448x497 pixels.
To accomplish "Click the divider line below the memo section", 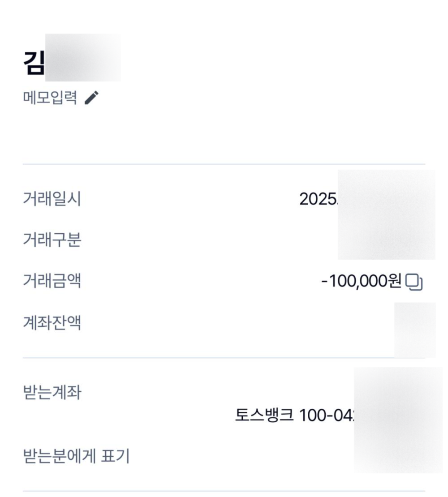I will [x=224, y=164].
